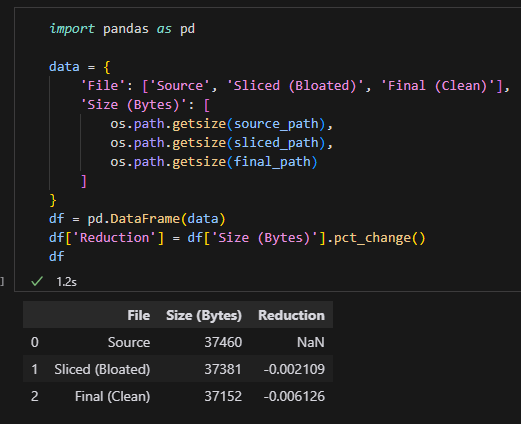Click the 'final_path' argument in code
521x424 pixels.
tap(272, 162)
